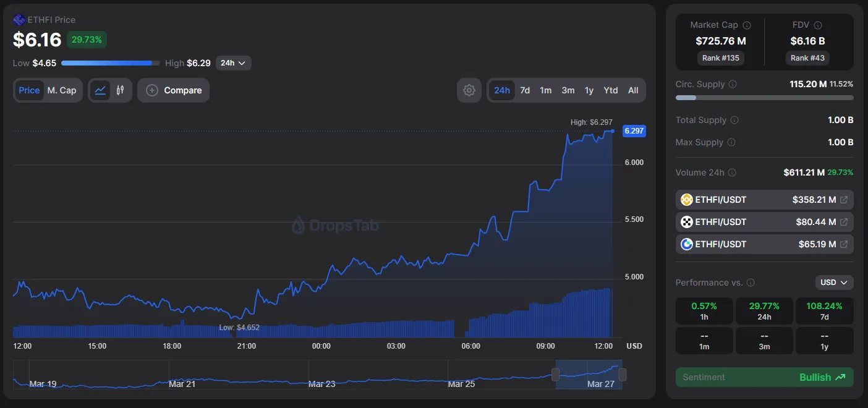Image resolution: width=868 pixels, height=408 pixels.
Task: Select M. Cap chart mode
Action: 62,90
